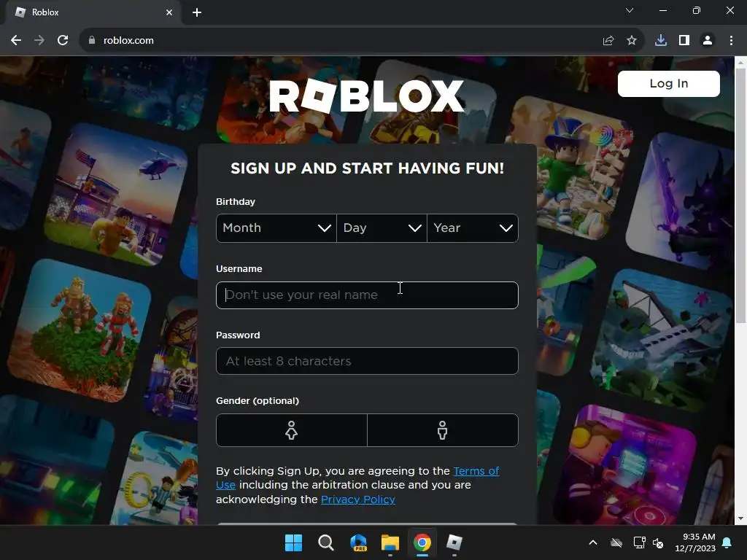Go back using the browser back arrow

pos(16,41)
